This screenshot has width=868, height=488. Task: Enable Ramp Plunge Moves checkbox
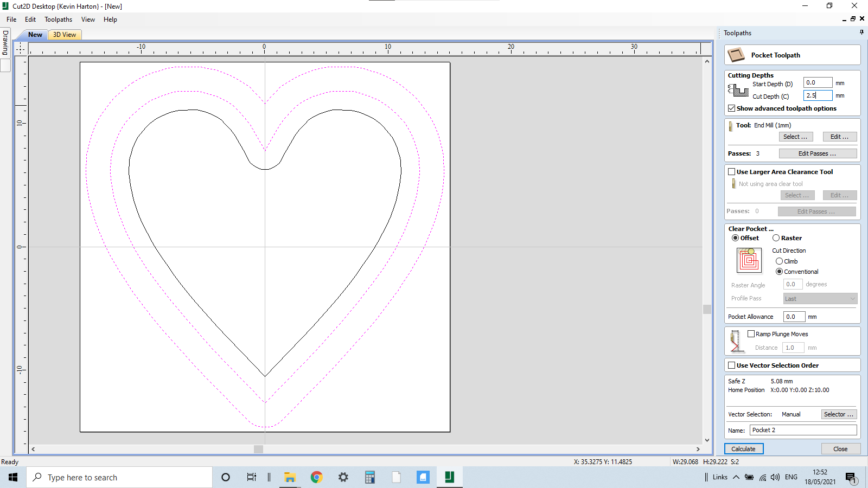coord(751,334)
